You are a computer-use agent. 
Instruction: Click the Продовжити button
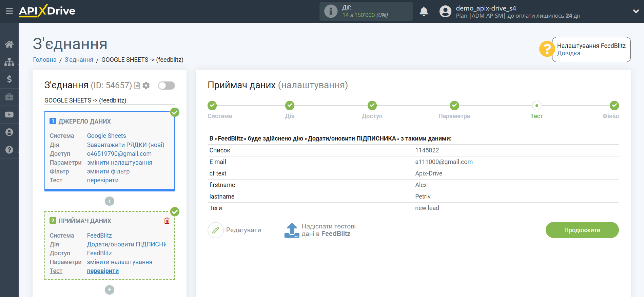[x=582, y=230]
